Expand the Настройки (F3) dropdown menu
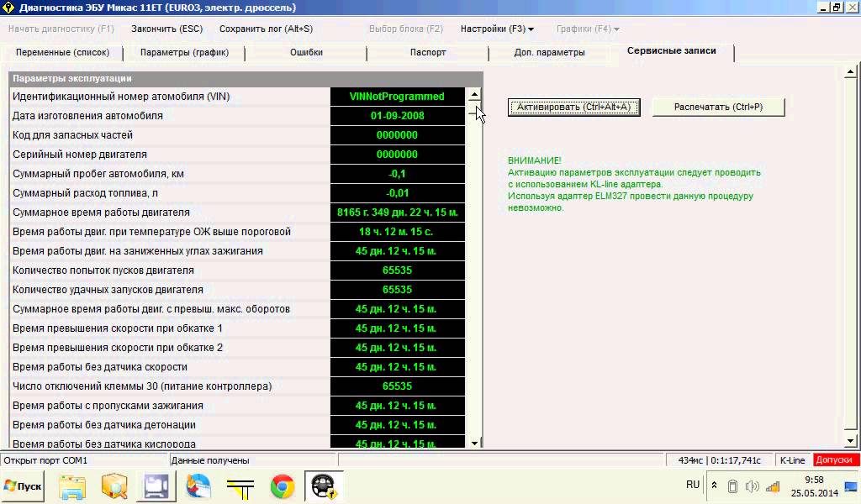The width and height of the screenshot is (861, 504). 497,29
